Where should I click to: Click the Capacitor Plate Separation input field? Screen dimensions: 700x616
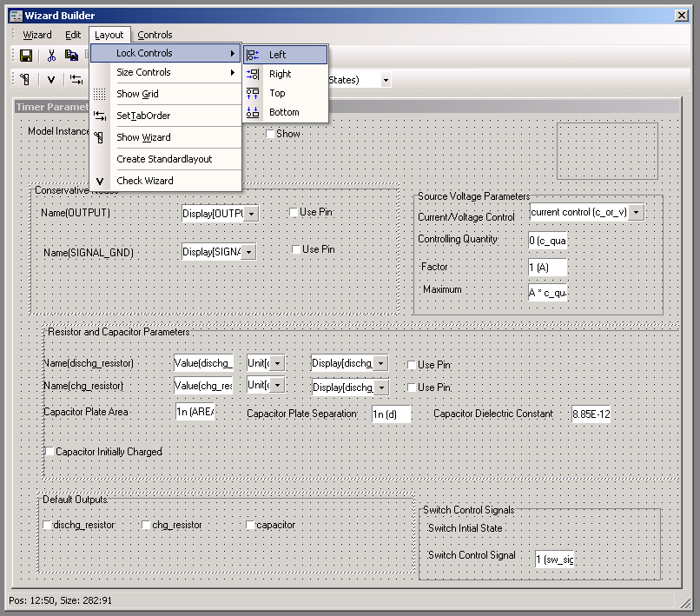coord(390,414)
